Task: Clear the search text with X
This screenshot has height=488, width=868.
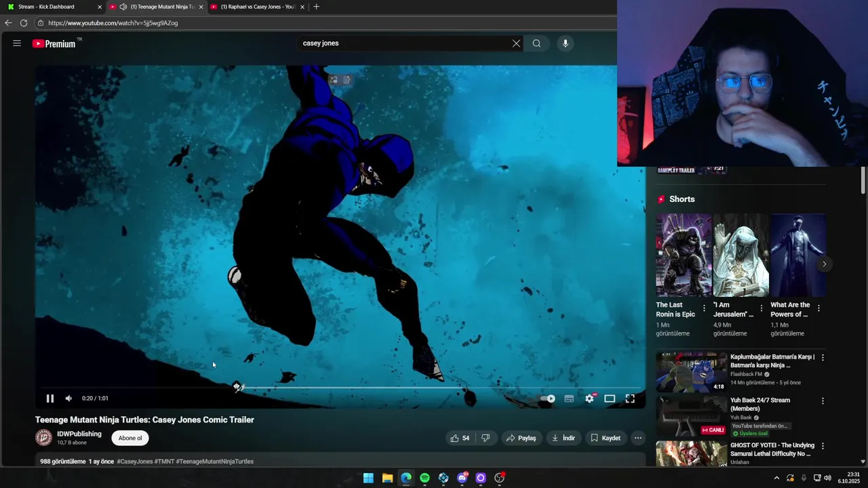Action: coord(516,43)
